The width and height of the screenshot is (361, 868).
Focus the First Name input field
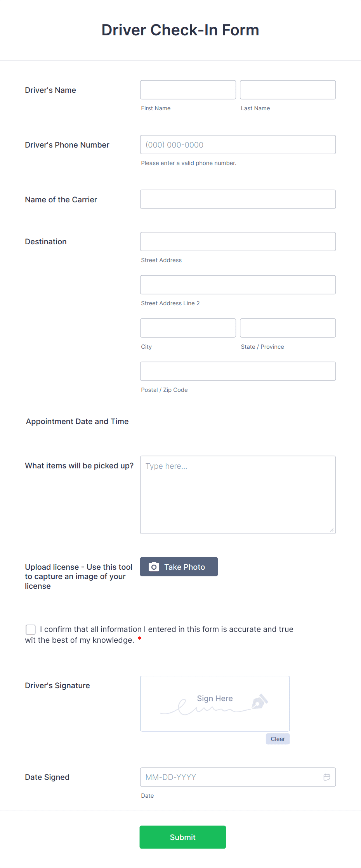(187, 90)
